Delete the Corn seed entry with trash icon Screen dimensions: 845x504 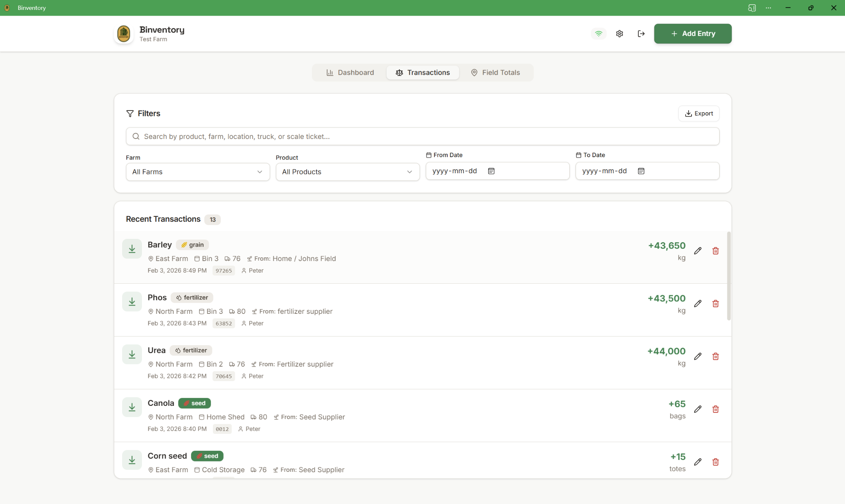(716, 462)
